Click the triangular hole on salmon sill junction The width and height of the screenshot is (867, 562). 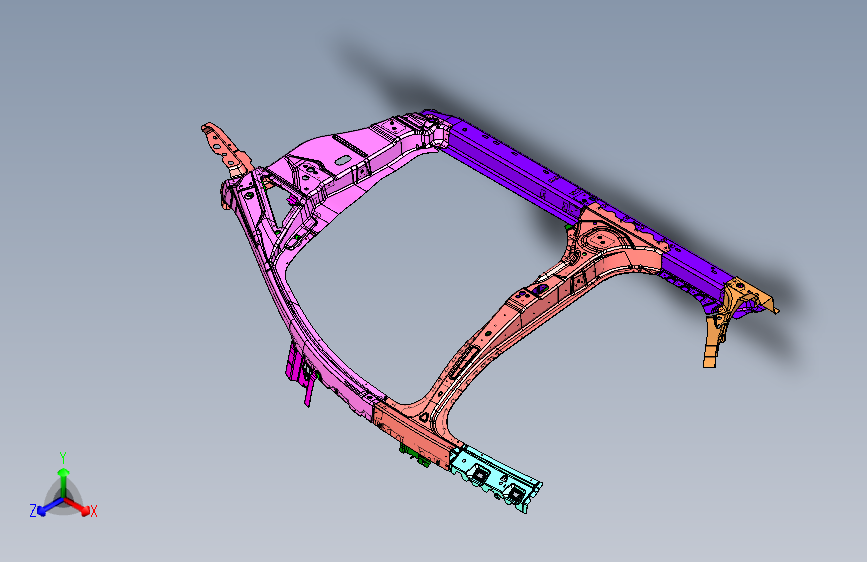(424, 418)
